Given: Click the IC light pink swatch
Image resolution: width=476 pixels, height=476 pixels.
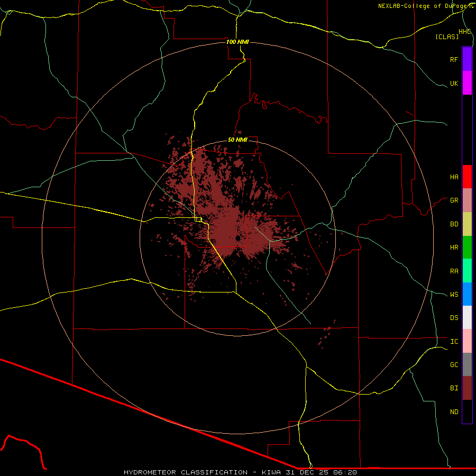Looking at the screenshot, I should point(467,341).
